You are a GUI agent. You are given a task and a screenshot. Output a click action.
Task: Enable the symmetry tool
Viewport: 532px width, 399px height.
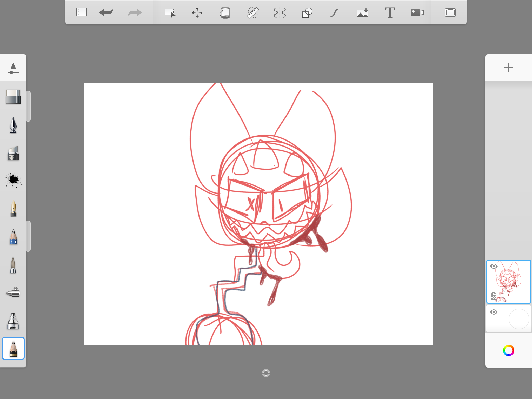click(x=280, y=12)
